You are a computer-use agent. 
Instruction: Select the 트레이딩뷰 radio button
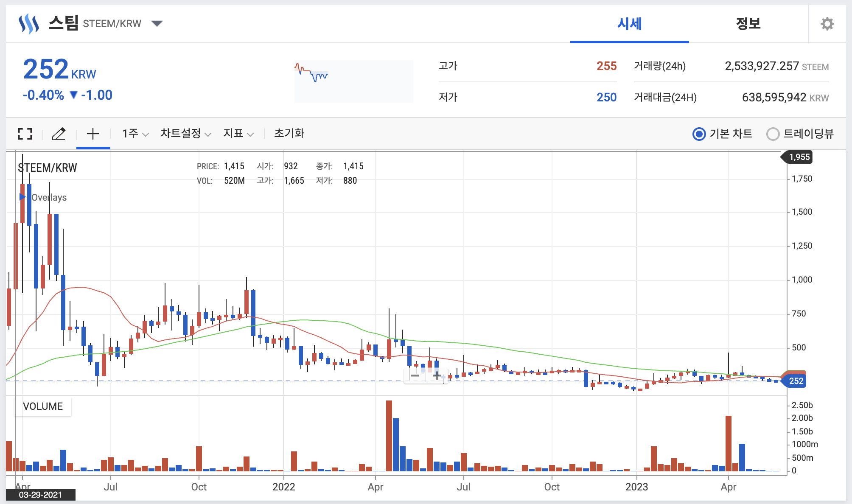point(773,134)
